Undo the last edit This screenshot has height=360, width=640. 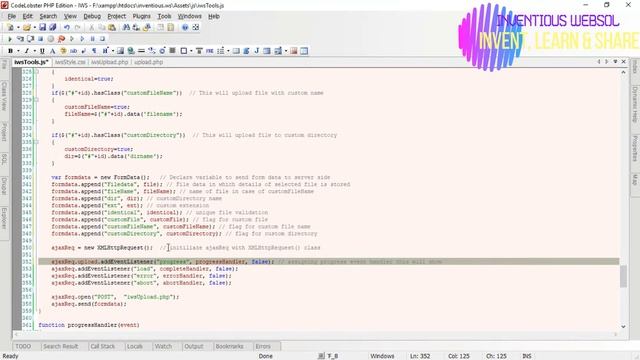pyautogui.click(x=67, y=27)
